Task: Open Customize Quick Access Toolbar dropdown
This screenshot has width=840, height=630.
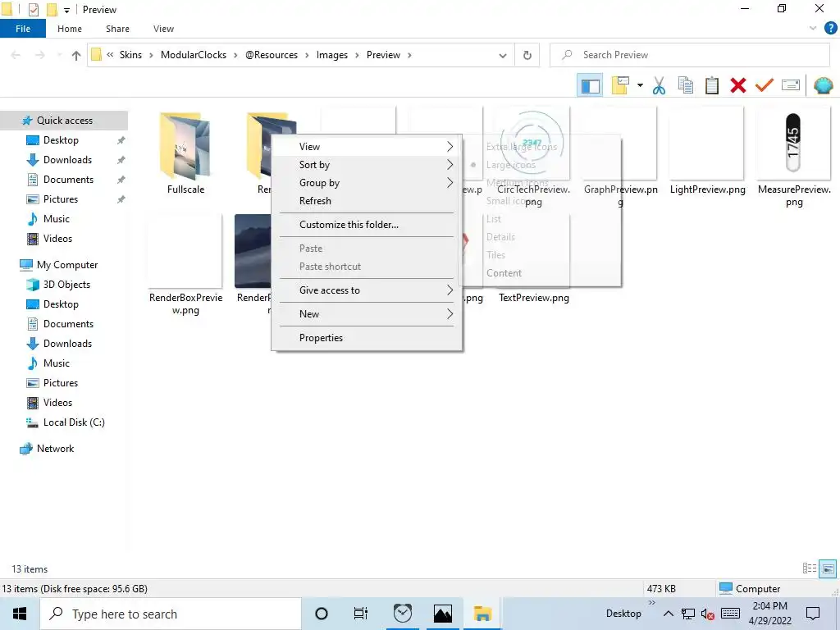Action: point(66,10)
